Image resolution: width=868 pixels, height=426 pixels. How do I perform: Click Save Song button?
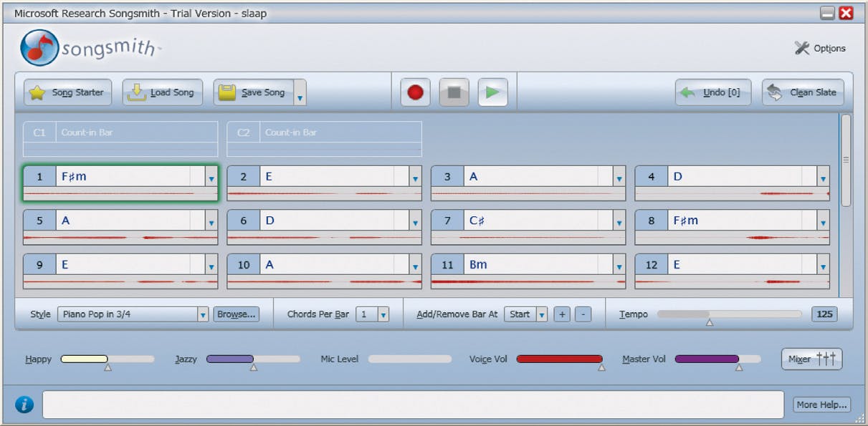coord(253,92)
